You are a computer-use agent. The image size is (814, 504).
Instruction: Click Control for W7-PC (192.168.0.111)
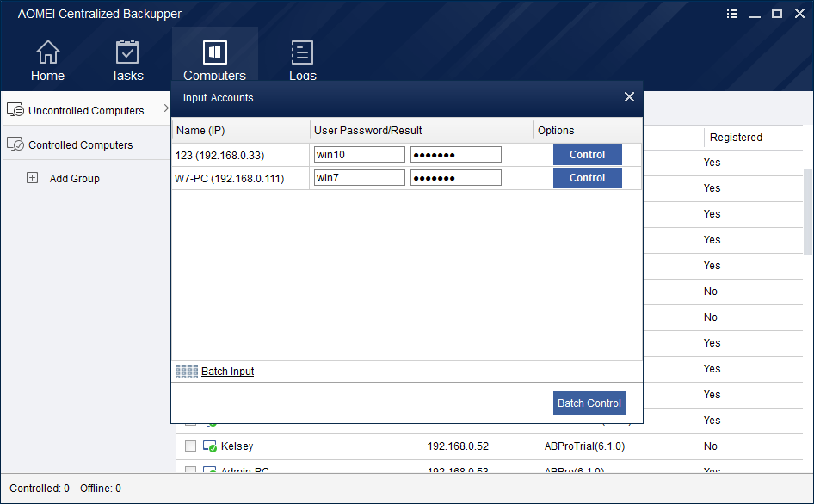[x=587, y=178]
